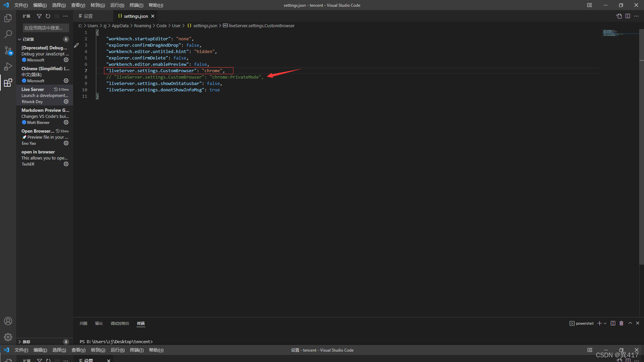
Task: Close the settings.json tab
Action: point(153,16)
